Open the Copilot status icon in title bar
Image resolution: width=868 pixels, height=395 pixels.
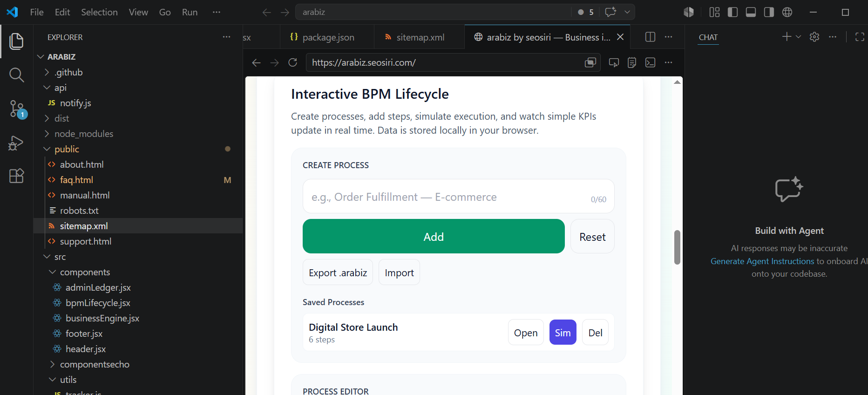[689, 12]
